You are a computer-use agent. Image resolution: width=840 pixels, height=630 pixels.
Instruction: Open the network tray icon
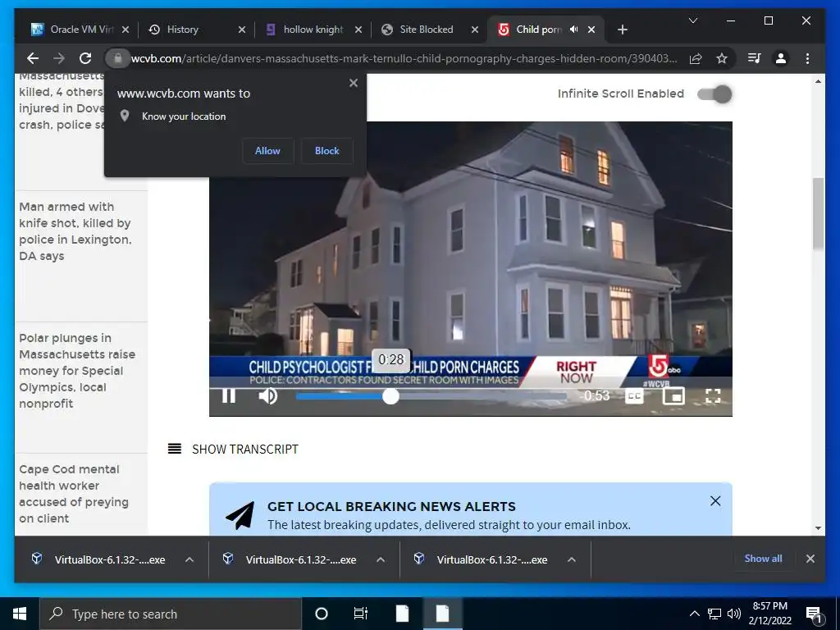coord(714,614)
